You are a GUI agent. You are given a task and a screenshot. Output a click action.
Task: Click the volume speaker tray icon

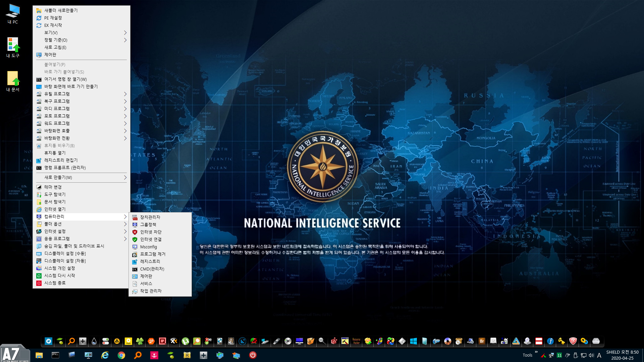591,355
